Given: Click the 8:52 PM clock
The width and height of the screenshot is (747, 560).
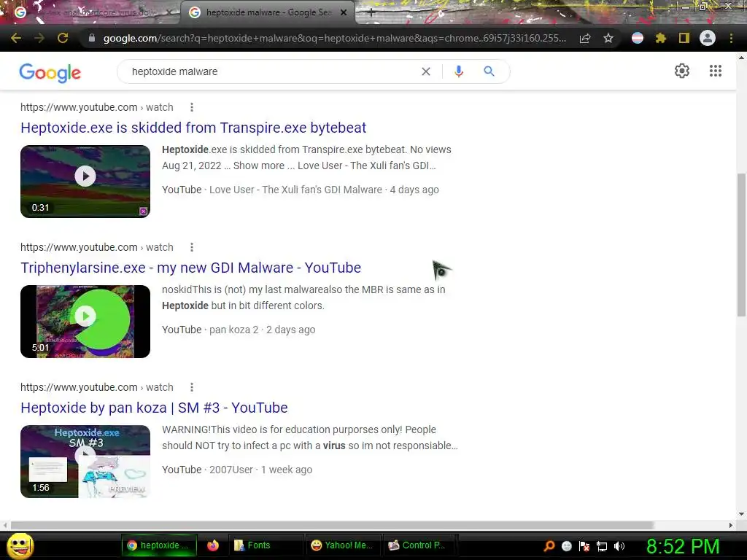Looking at the screenshot, I should tap(683, 546).
